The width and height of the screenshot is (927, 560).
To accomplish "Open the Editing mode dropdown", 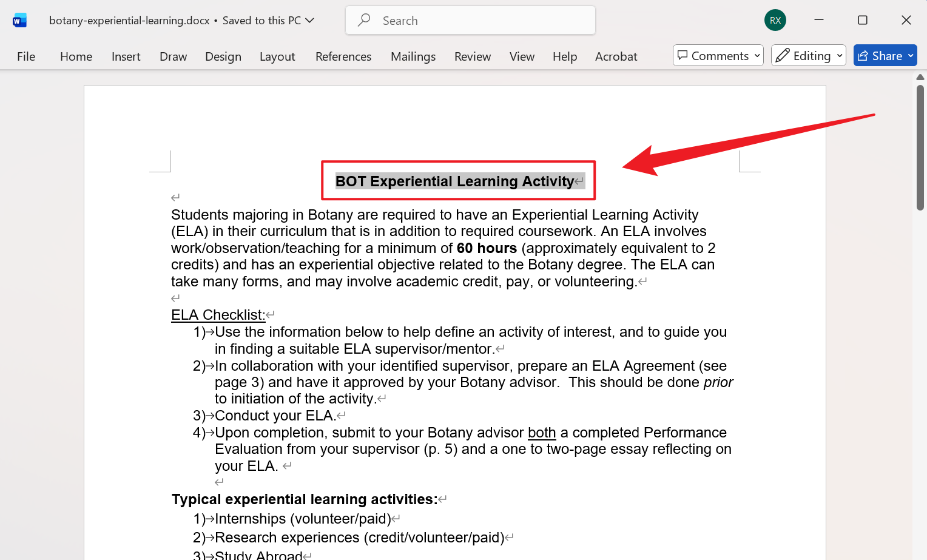I will 809,56.
